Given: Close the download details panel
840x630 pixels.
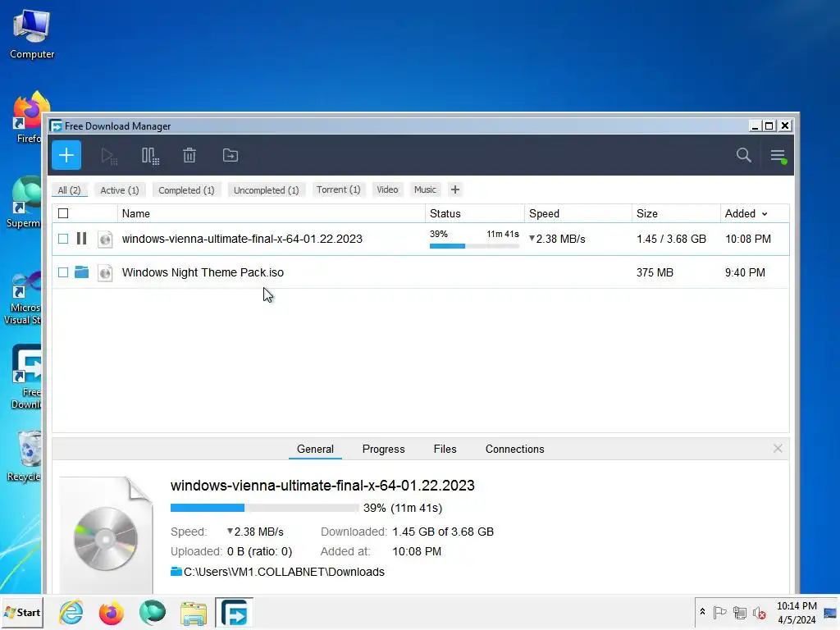Looking at the screenshot, I should pos(778,449).
